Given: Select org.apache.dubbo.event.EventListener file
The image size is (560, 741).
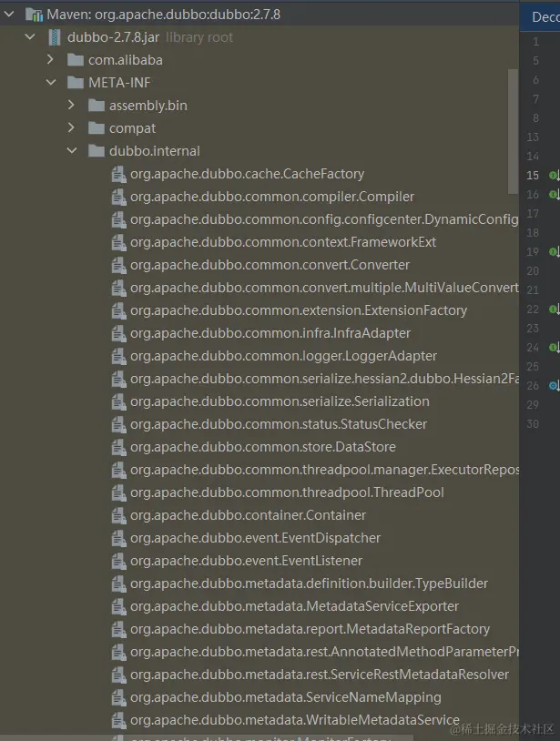Looking at the screenshot, I should (x=246, y=561).
